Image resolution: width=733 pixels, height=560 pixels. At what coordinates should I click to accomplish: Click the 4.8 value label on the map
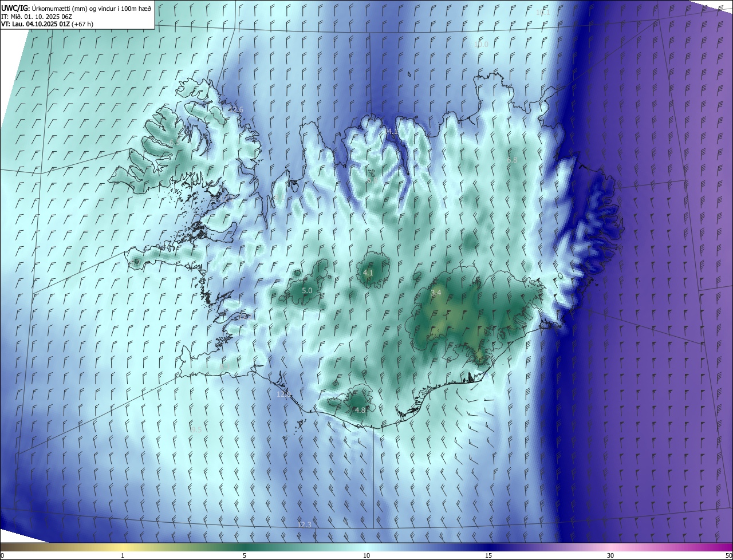click(x=360, y=410)
